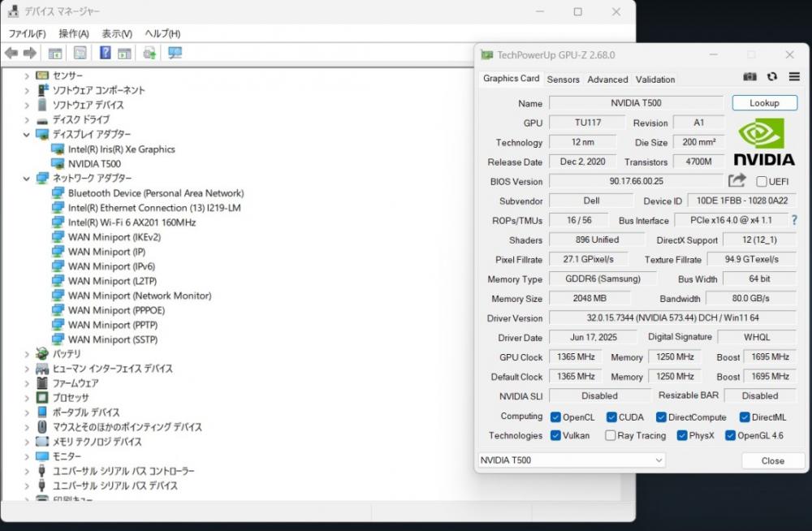Toggle the DirectML checkbox
The image size is (812, 531).
tap(745, 417)
